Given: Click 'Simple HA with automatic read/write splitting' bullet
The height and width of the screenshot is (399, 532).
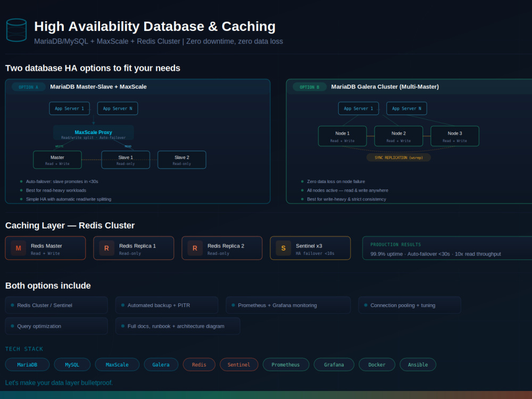Looking at the screenshot, I should (x=69, y=199).
